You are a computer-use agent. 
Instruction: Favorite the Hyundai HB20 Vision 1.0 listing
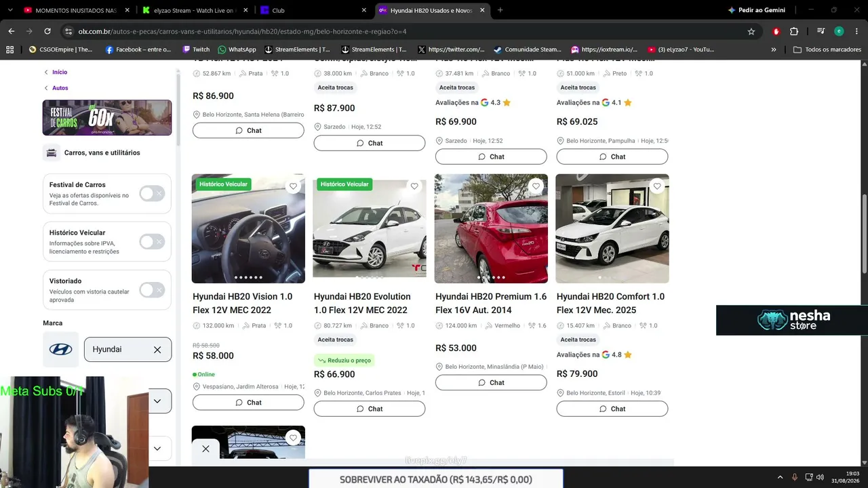[293, 186]
